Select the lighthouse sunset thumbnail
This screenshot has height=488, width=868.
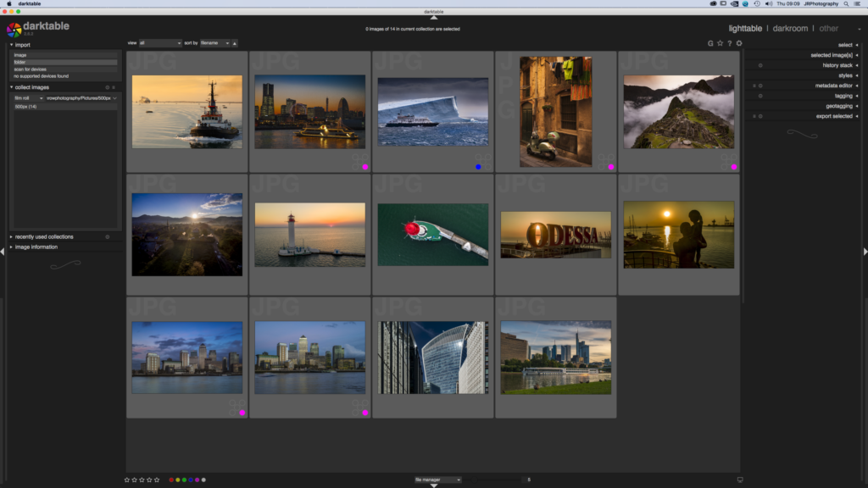[310, 235]
